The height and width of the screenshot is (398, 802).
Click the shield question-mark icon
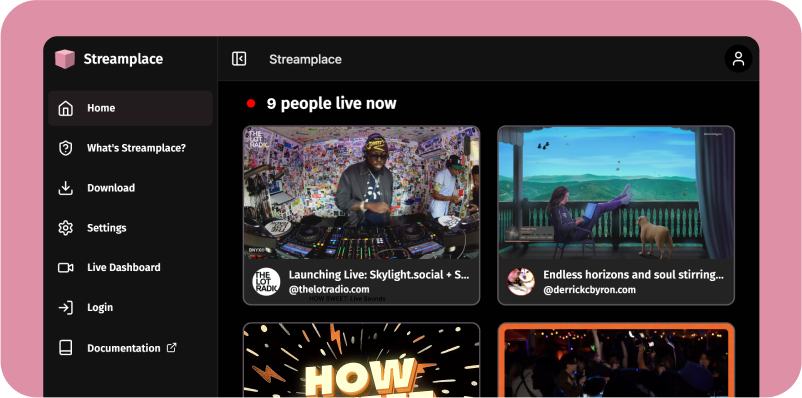tap(65, 148)
